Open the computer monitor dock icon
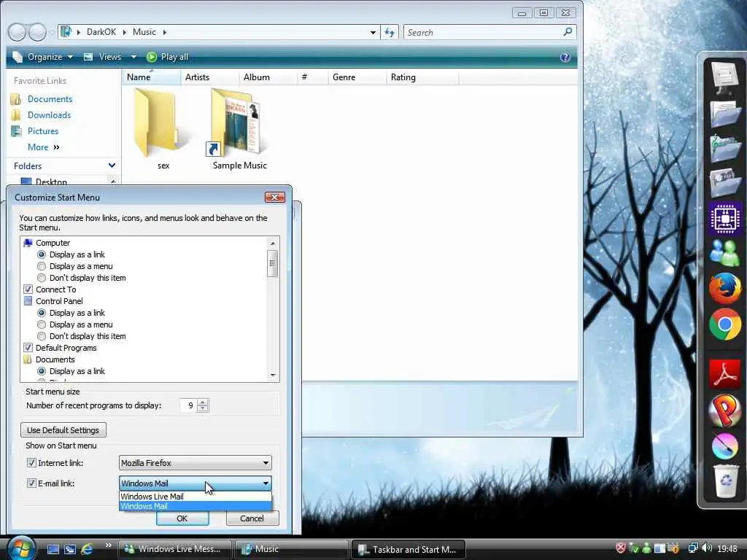 724,77
